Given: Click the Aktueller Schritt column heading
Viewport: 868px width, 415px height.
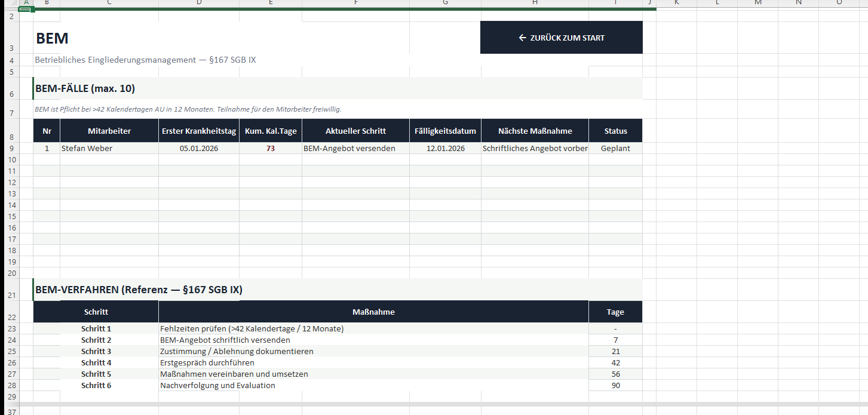Looking at the screenshot, I should pos(355,131).
